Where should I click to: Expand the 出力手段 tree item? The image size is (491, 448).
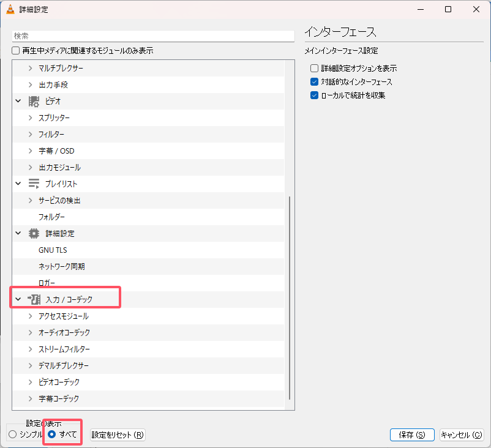pos(29,84)
